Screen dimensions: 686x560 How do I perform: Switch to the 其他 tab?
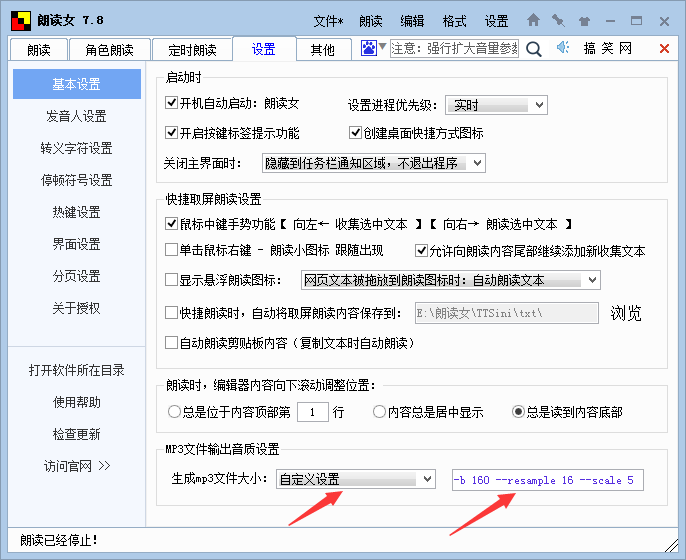pyautogui.click(x=323, y=49)
